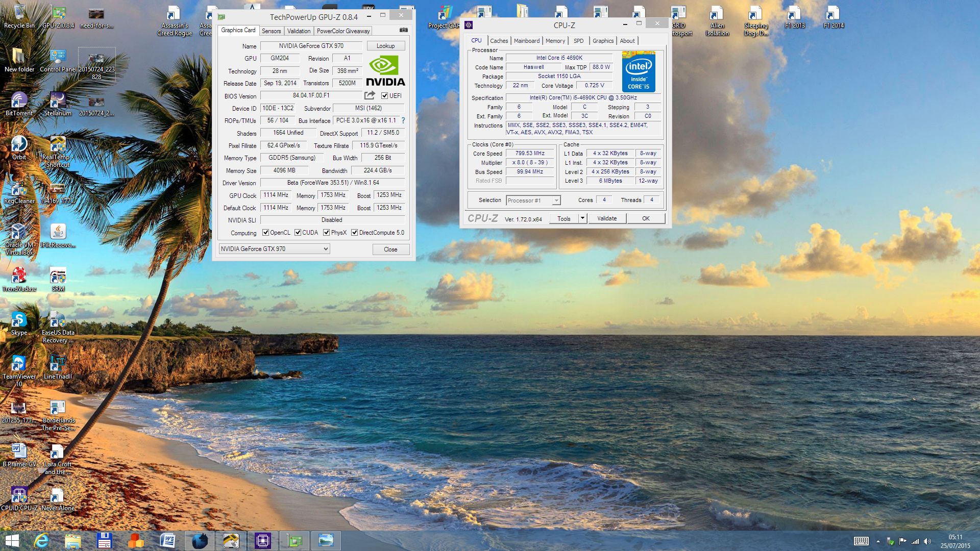The width and height of the screenshot is (980, 551).
Task: Switch to CPU-Z taskbar button
Action: (x=262, y=541)
